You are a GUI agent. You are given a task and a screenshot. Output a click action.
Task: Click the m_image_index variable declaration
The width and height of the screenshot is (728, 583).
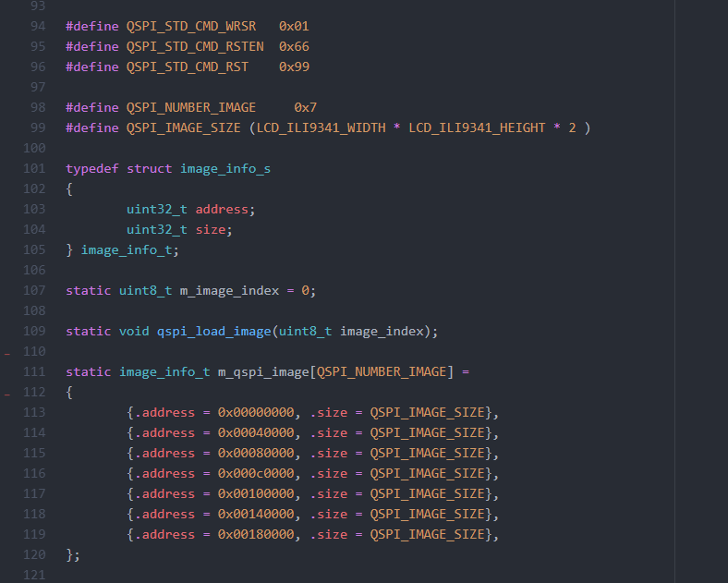[229, 290]
